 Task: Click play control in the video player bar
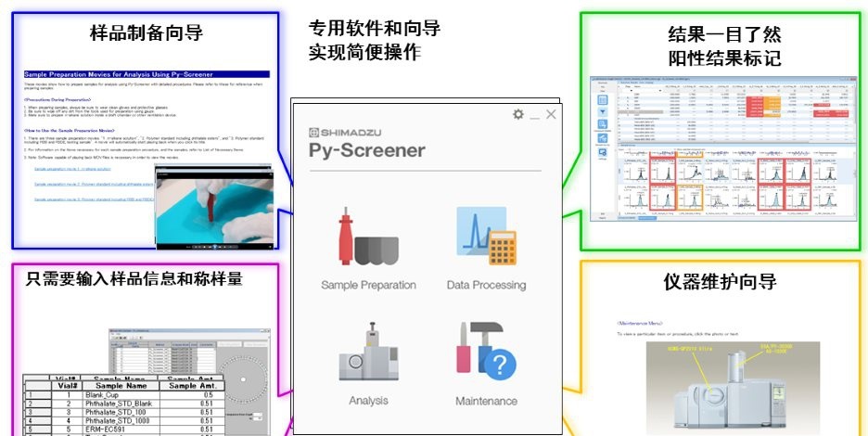coord(214,247)
